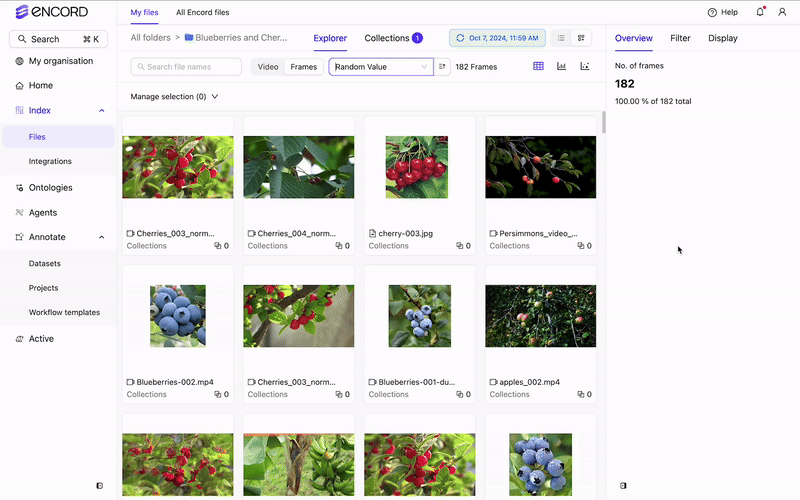This screenshot has width=800, height=500.
Task: Open the Filter panel tab
Action: [x=680, y=38]
